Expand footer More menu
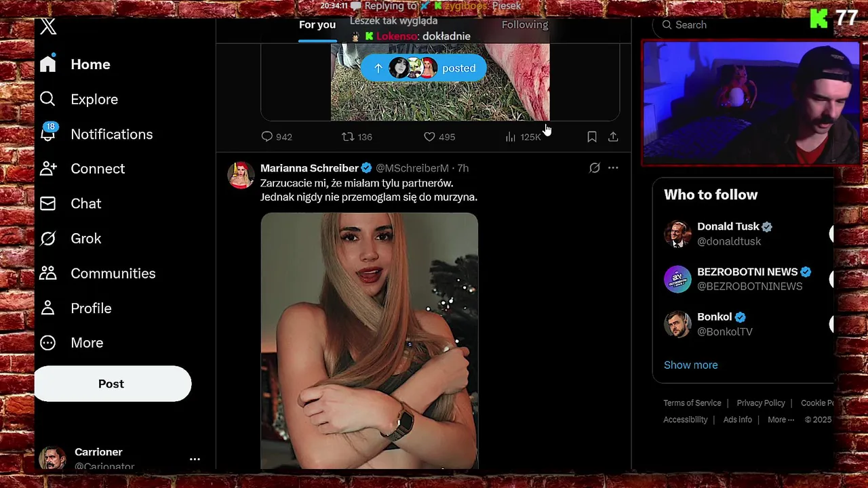This screenshot has height=488, width=868. [x=781, y=420]
